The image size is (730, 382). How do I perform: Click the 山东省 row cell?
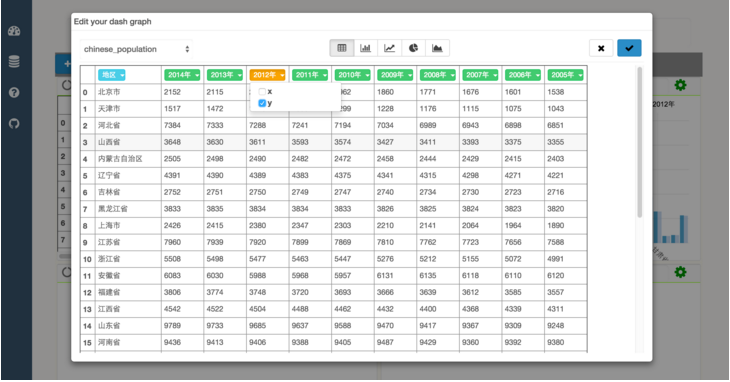(x=128, y=326)
